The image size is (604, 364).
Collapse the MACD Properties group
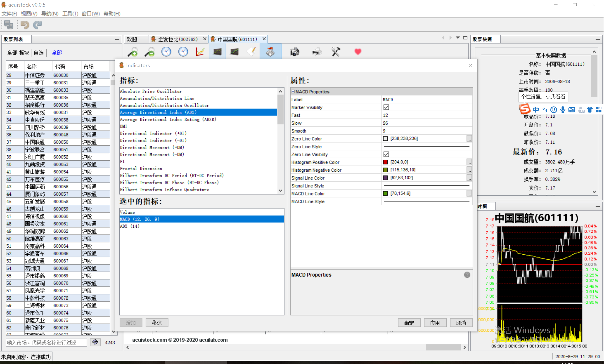pyautogui.click(x=293, y=92)
